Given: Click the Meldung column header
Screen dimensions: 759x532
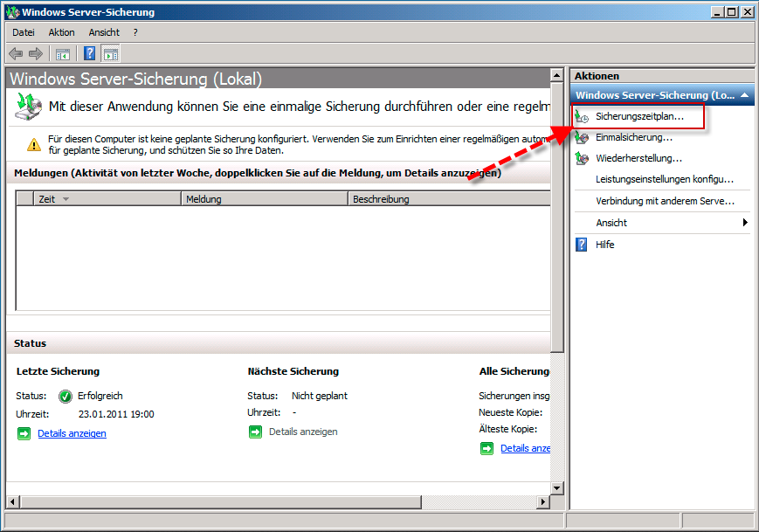Looking at the screenshot, I should click(x=265, y=199).
